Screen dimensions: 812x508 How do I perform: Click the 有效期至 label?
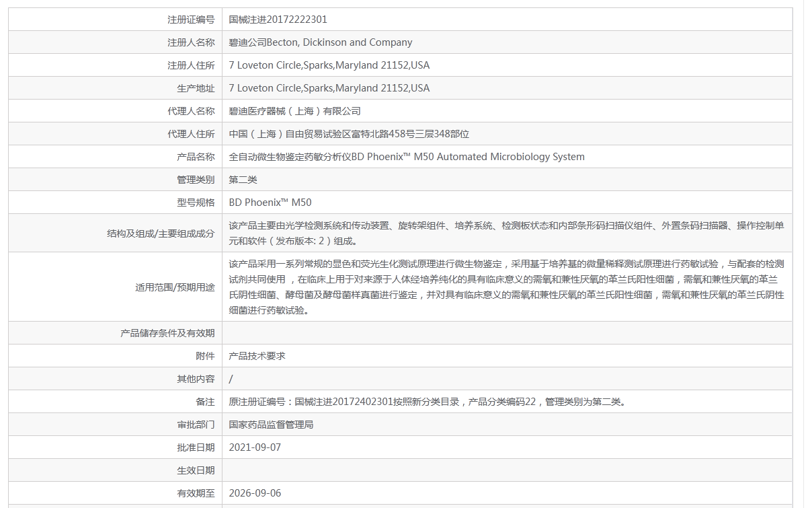(196, 493)
